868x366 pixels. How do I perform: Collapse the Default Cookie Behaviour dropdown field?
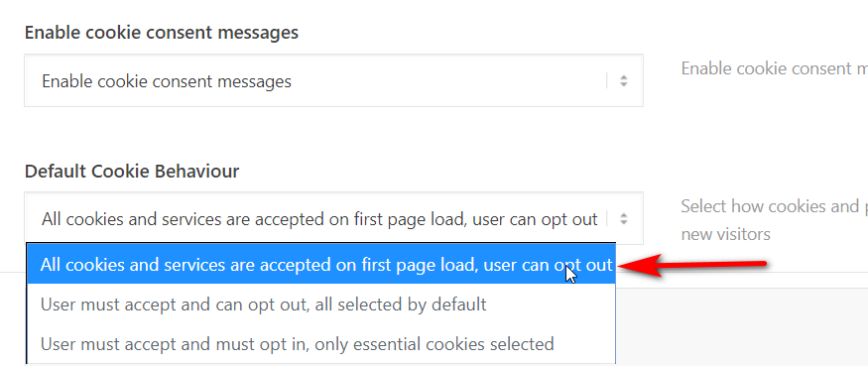click(333, 218)
